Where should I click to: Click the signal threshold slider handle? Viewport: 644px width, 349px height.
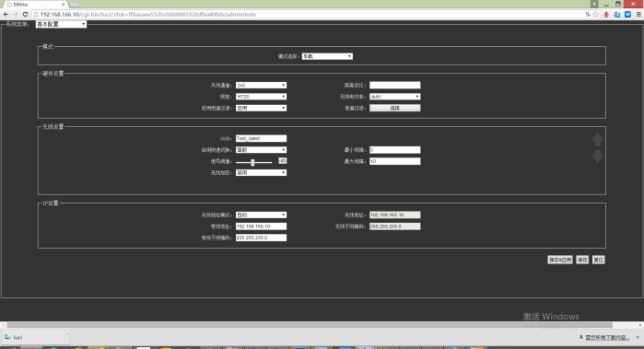(x=252, y=163)
